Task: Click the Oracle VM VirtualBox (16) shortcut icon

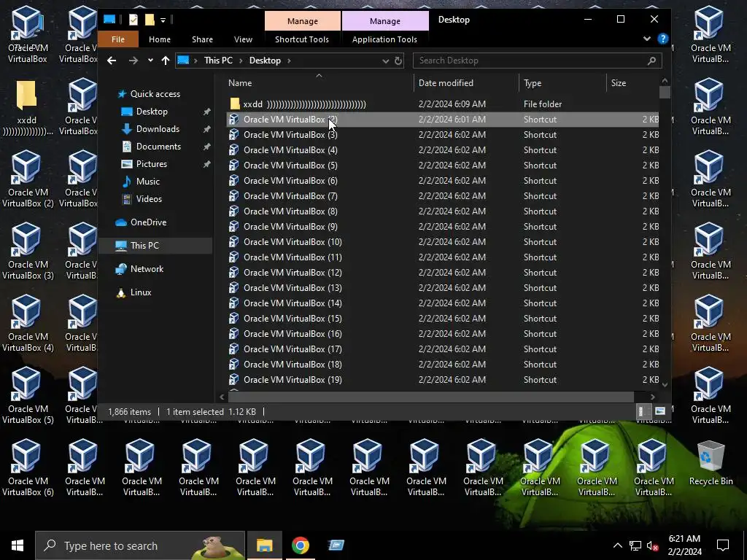Action: pos(233,334)
